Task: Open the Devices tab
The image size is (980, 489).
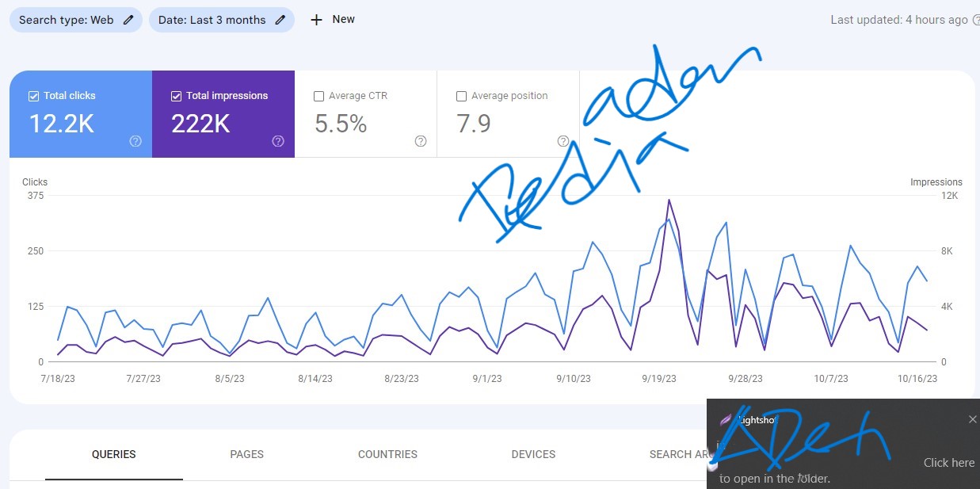Action: click(x=533, y=454)
